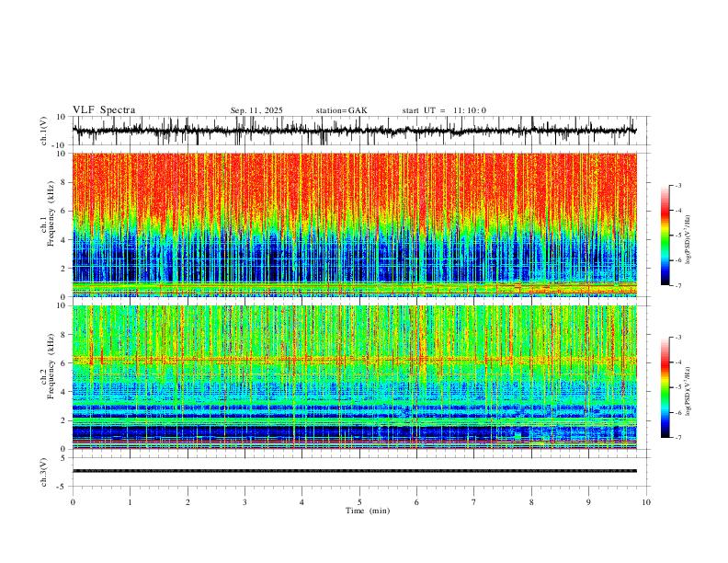The height and width of the screenshot is (563, 728).
Task: Click ch.1 spectrogram 6 kHz tick label
Action: (x=64, y=211)
